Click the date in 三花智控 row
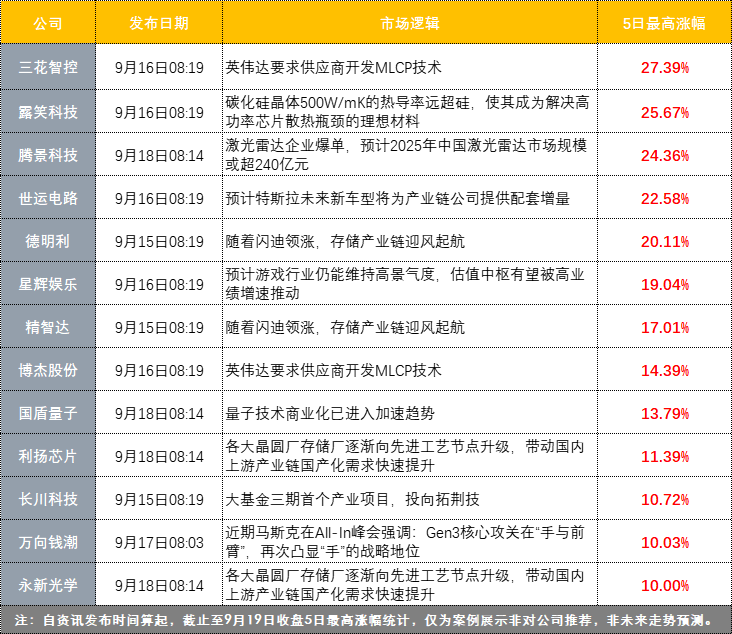 pyautogui.click(x=159, y=68)
